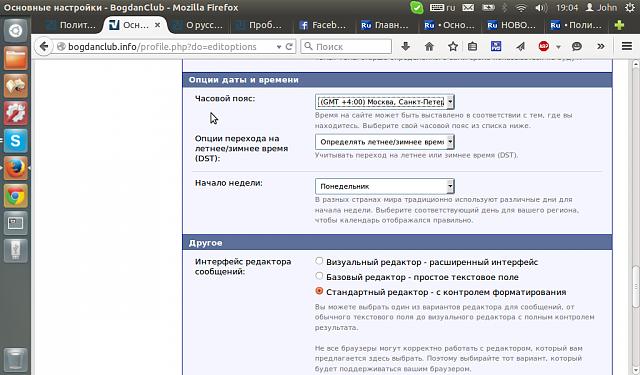Click the Firefox launcher icon
640x375 pixels.
pos(16,168)
